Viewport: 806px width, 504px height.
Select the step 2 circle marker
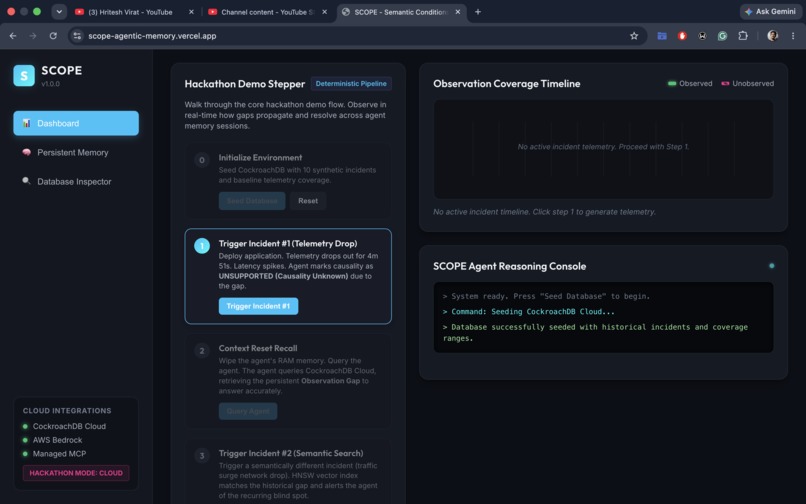tap(202, 351)
